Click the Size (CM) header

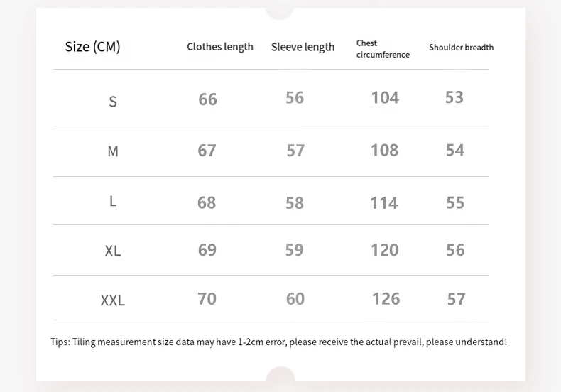pos(92,47)
